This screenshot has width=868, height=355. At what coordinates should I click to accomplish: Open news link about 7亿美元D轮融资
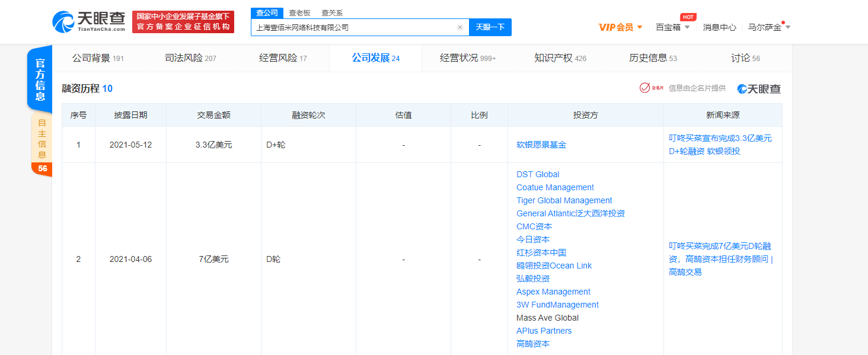(721, 259)
